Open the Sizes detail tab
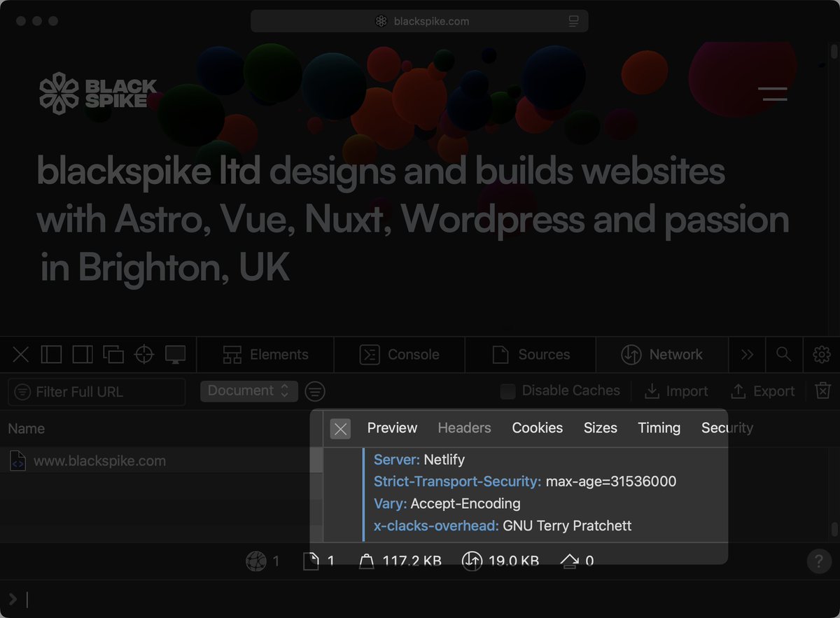 point(601,428)
